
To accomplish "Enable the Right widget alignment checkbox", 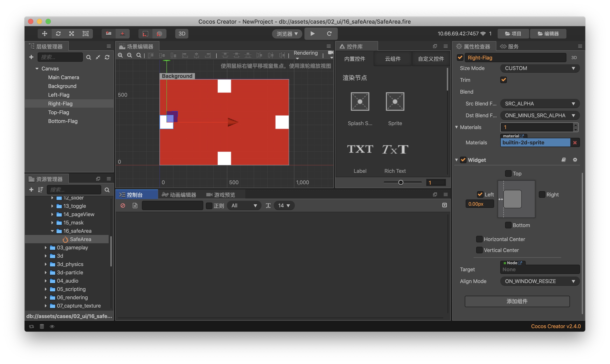I will pyautogui.click(x=542, y=194).
